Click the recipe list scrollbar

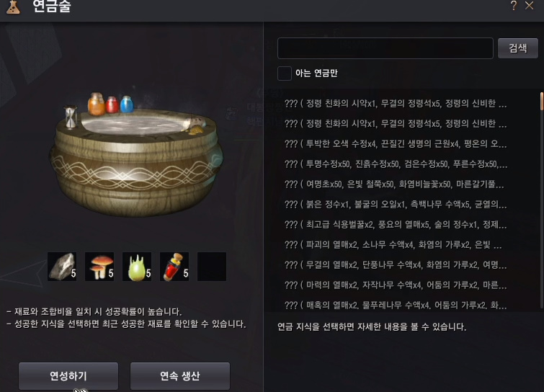pyautogui.click(x=542, y=200)
